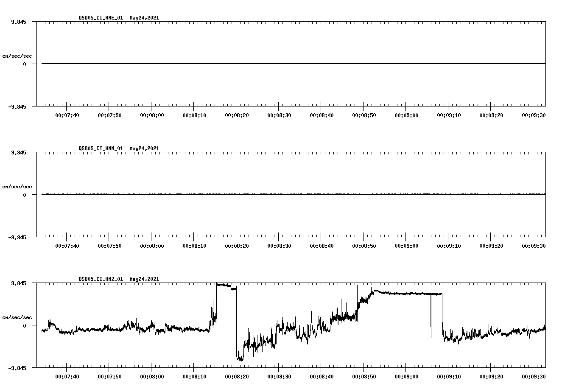576x392 pixels.
Task: Click the 00:07:40 tick label on top axis
Action: 67,114
